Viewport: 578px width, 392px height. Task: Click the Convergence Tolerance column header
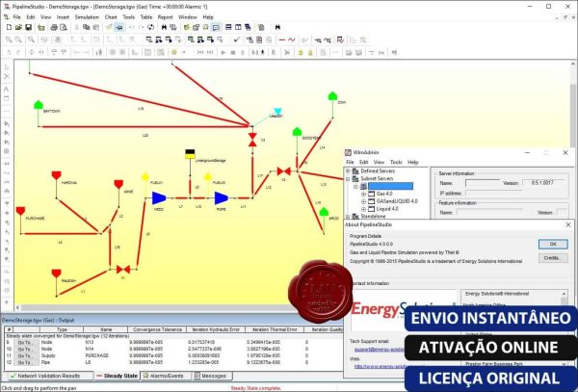(x=157, y=329)
